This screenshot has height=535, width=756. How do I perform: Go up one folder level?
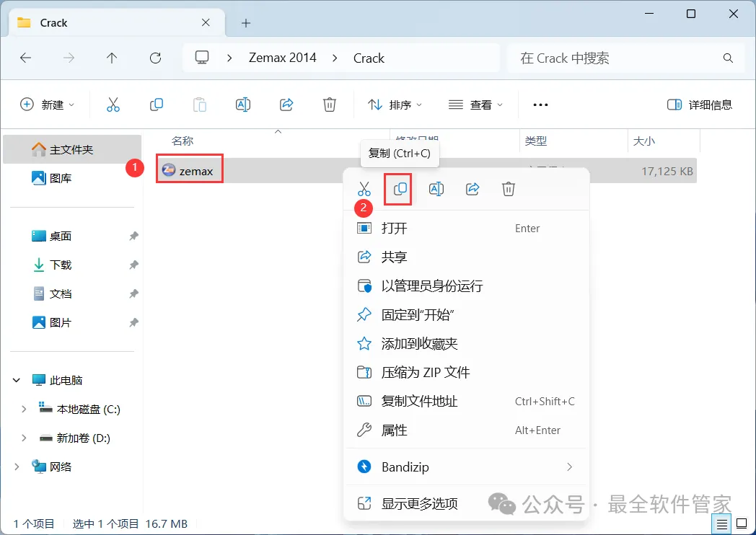[112, 58]
